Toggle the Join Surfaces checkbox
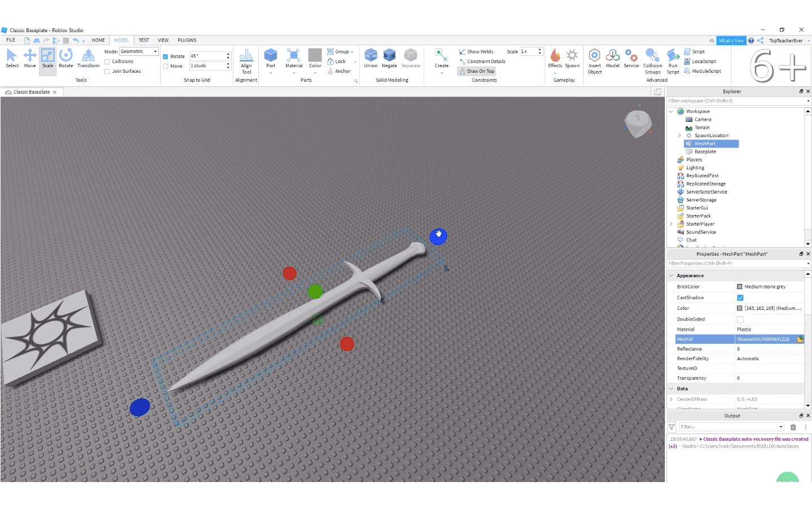 coord(107,71)
